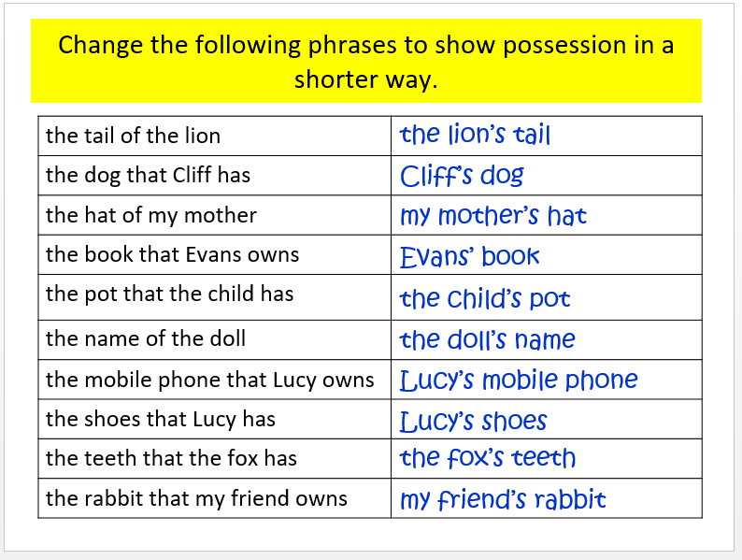742x560 pixels.
Task: Click the answer 'Lucy's mobile phone'
Action: [x=519, y=381]
